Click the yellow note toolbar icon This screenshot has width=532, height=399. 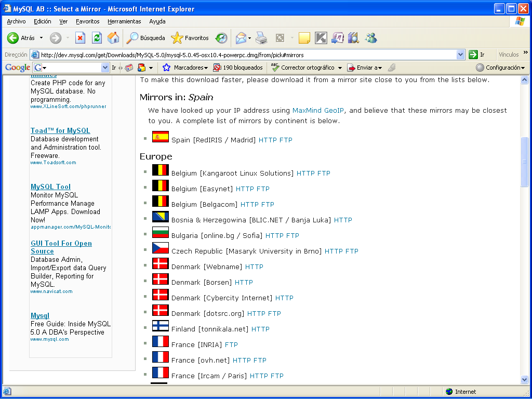coord(304,38)
